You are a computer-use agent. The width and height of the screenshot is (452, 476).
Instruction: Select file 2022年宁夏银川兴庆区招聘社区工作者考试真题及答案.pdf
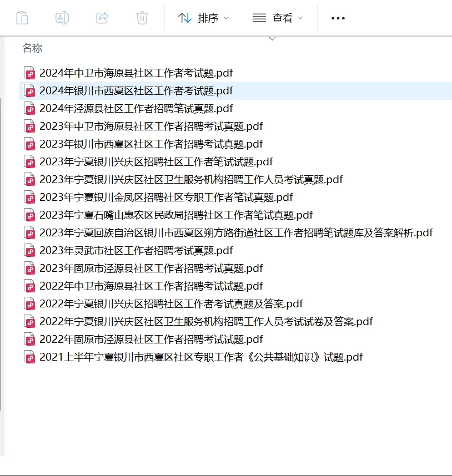tap(171, 303)
